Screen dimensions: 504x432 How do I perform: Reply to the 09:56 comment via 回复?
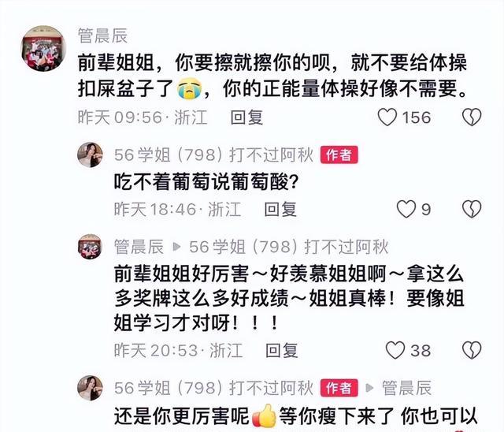tap(246, 117)
